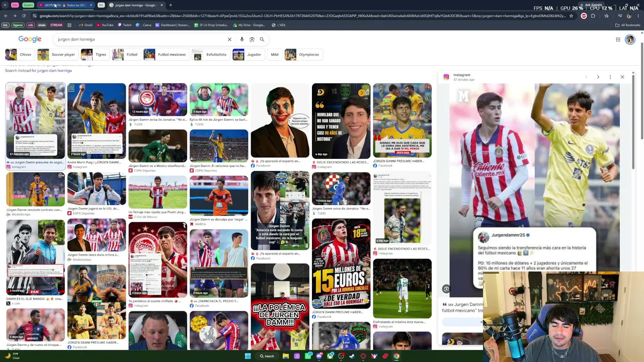Open Google Lens image search icon
644x362 pixels.
[252, 39]
